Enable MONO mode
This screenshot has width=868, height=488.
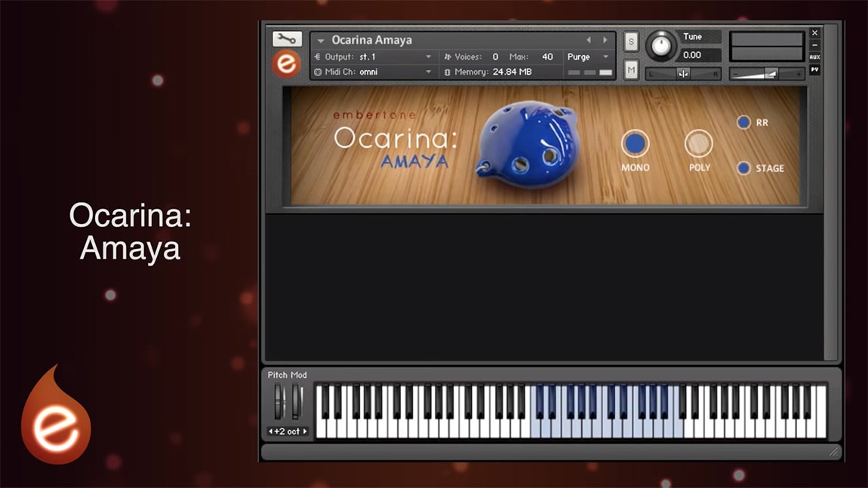coord(635,143)
